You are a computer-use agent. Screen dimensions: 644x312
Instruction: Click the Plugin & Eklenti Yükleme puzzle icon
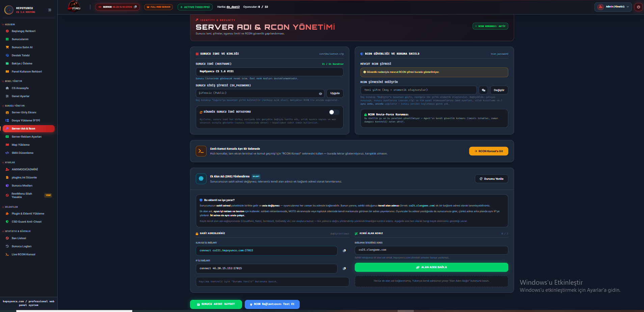click(7, 214)
